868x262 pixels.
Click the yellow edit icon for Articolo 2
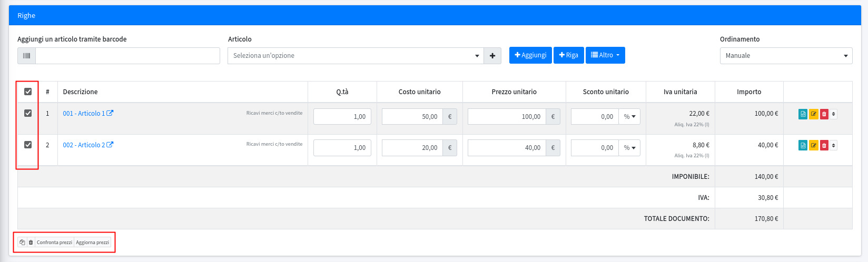[x=814, y=146]
